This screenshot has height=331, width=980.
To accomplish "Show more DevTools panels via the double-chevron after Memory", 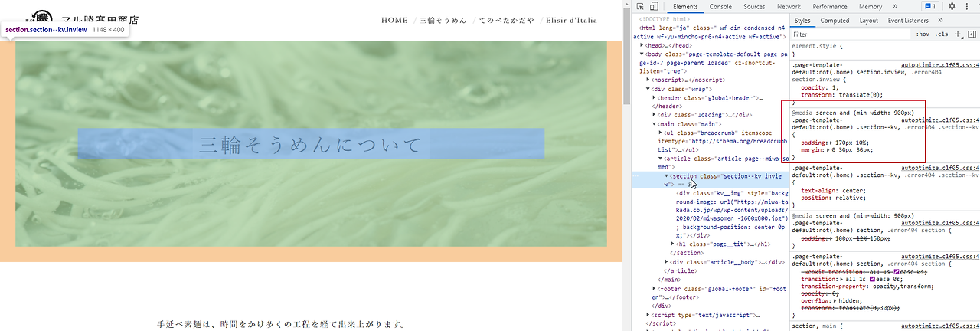I will click(895, 6).
